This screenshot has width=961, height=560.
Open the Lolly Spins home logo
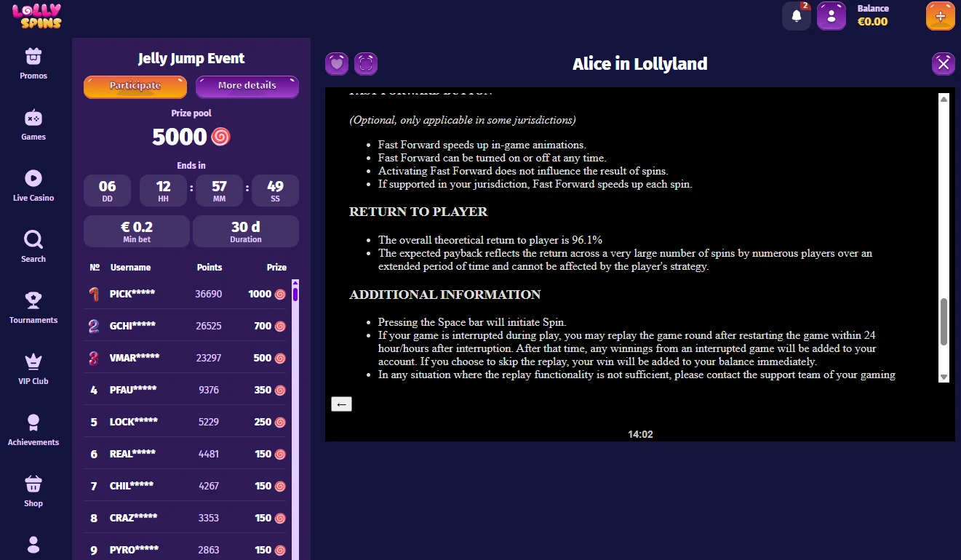37,16
